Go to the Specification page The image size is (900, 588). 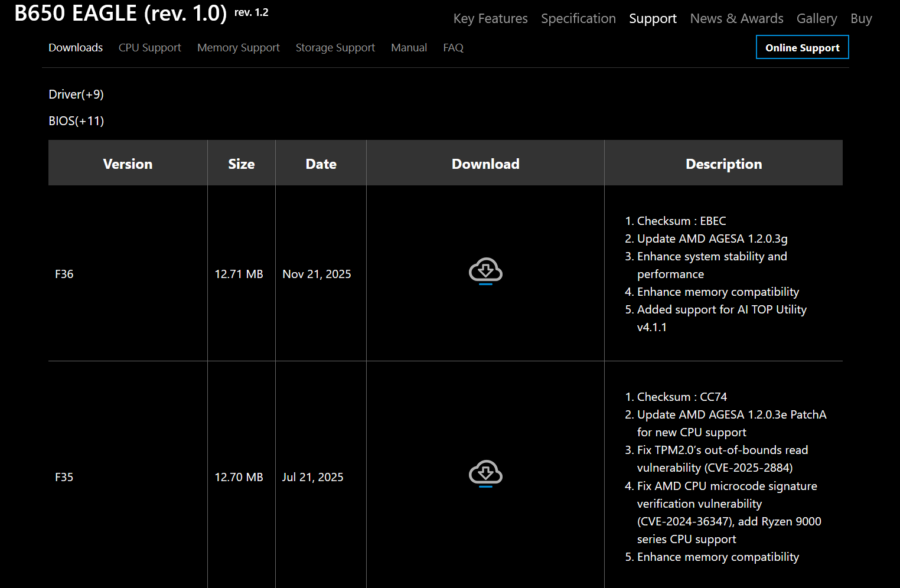point(578,19)
